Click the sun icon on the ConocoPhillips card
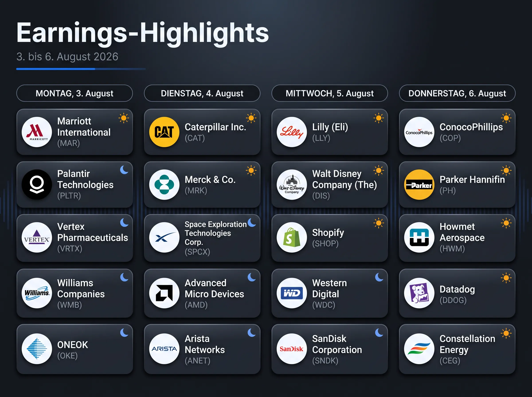The image size is (532, 397). pos(506,118)
